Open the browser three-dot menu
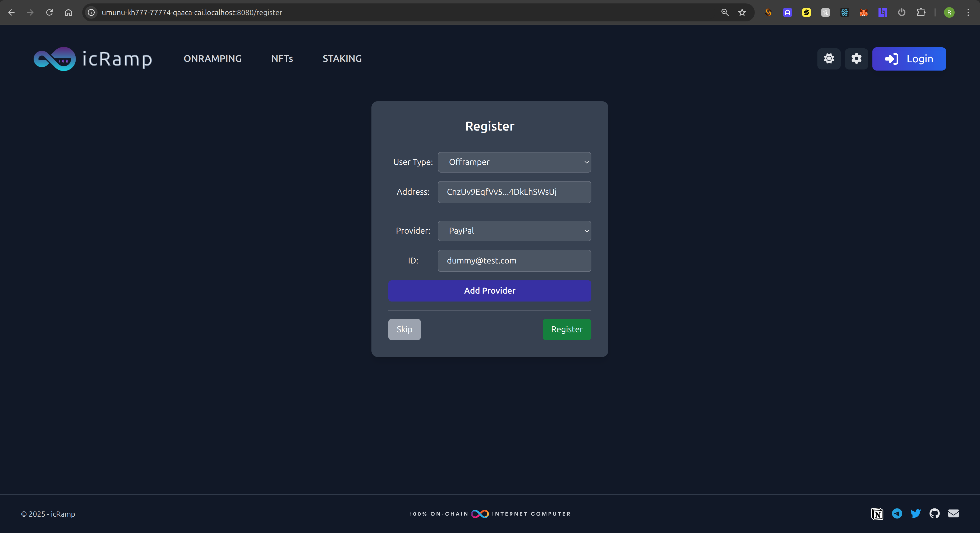This screenshot has width=980, height=533. 968,12
